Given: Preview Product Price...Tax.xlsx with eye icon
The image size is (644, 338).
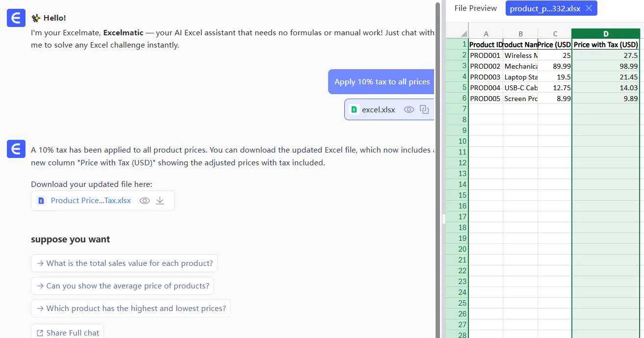Looking at the screenshot, I should tap(144, 201).
